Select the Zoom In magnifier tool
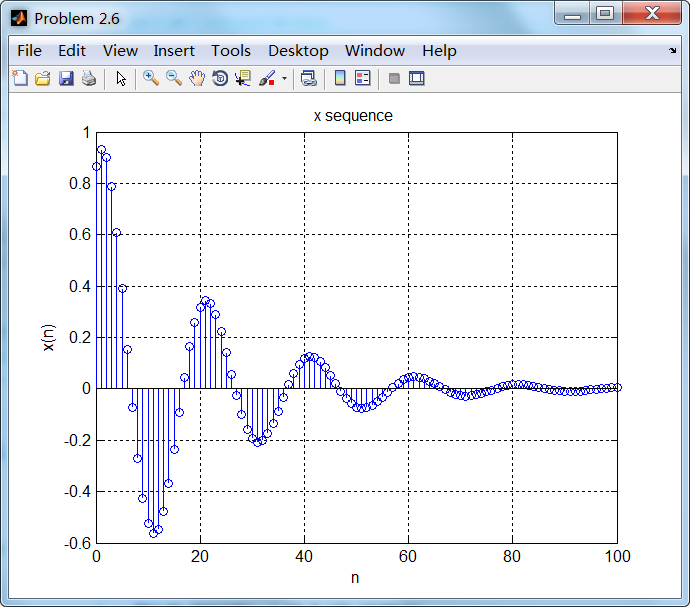This screenshot has width=690, height=607. click(151, 78)
